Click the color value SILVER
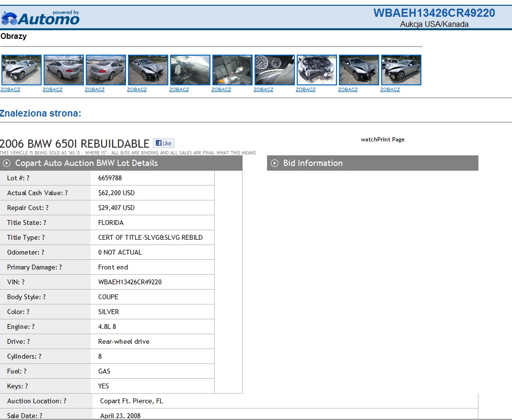512x420 pixels. coord(108,312)
